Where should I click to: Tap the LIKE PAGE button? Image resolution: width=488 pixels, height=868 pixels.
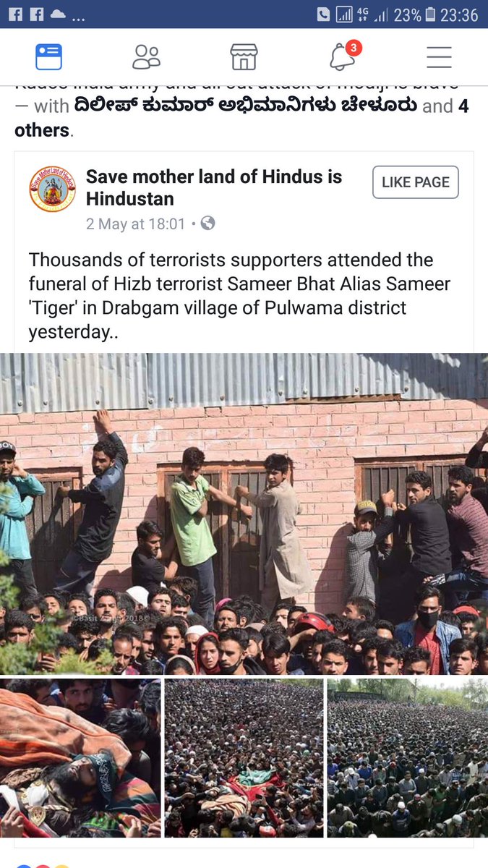coord(416,182)
